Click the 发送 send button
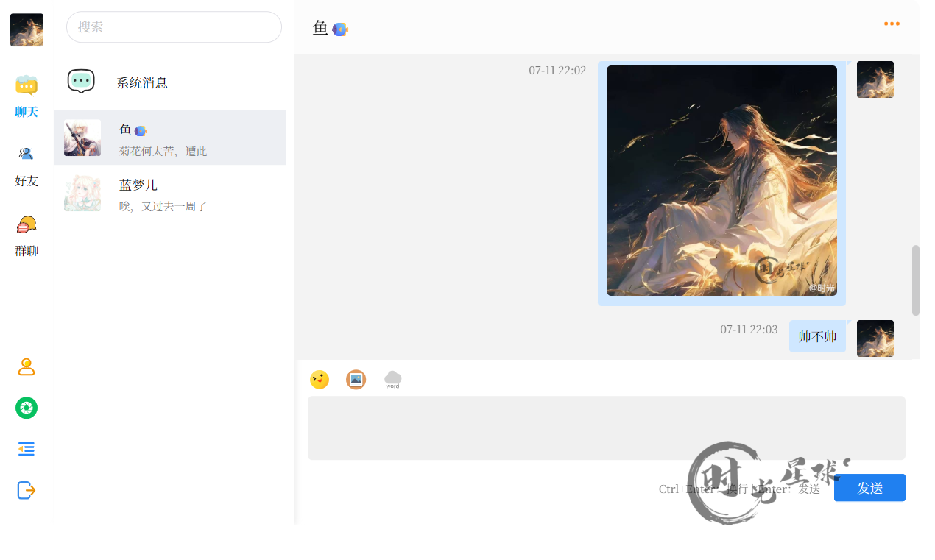This screenshot has height=560, width=935. coord(869,488)
